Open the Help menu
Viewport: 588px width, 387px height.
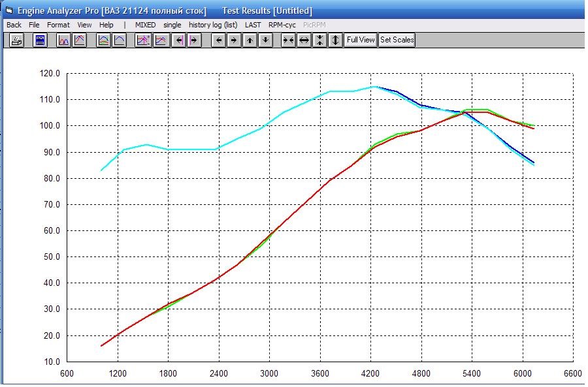106,25
